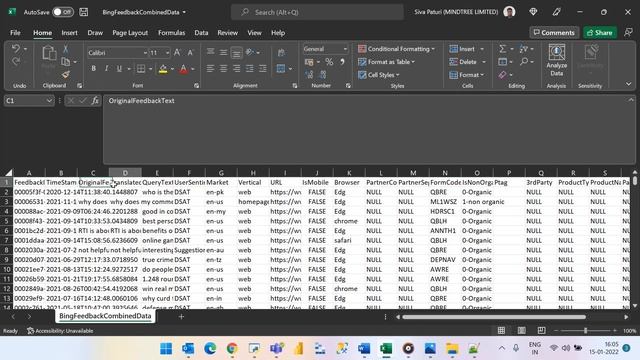The width and height of the screenshot is (640, 360).
Task: Increase font size icon
Action: point(177,52)
